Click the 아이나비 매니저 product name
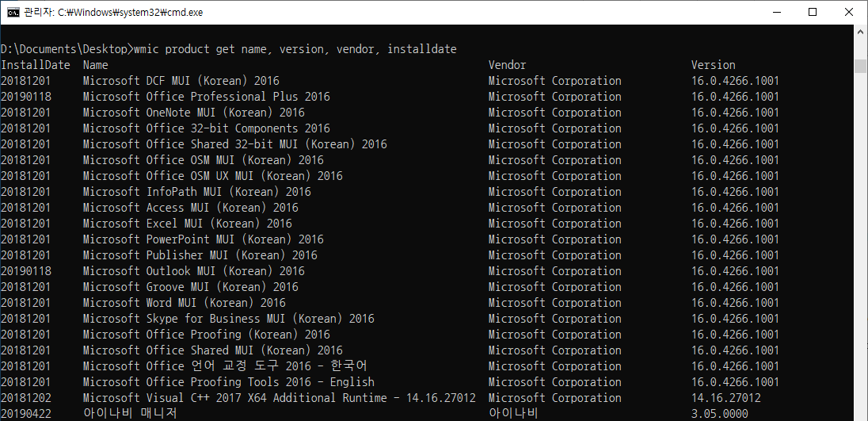 130,414
